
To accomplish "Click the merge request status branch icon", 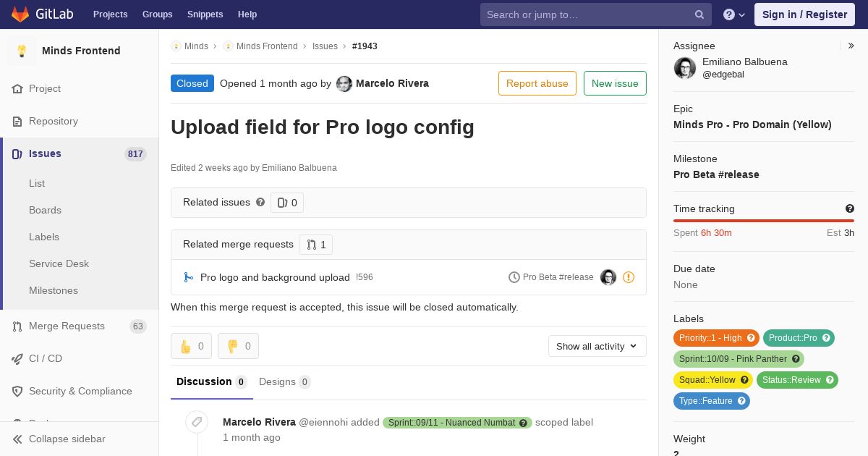I will [188, 277].
